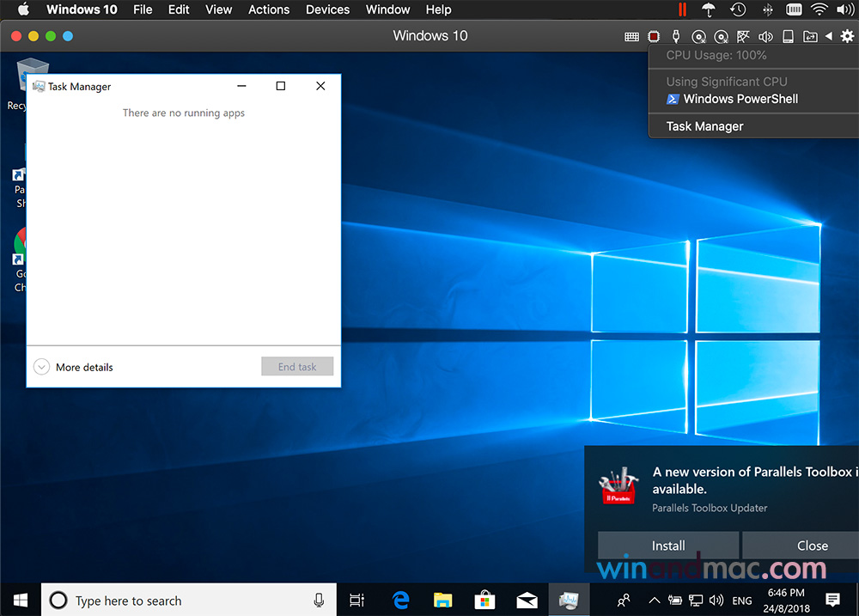Image resolution: width=859 pixels, height=616 pixels.
Task: Launch Microsoft Edge from the taskbar
Action: (x=400, y=600)
